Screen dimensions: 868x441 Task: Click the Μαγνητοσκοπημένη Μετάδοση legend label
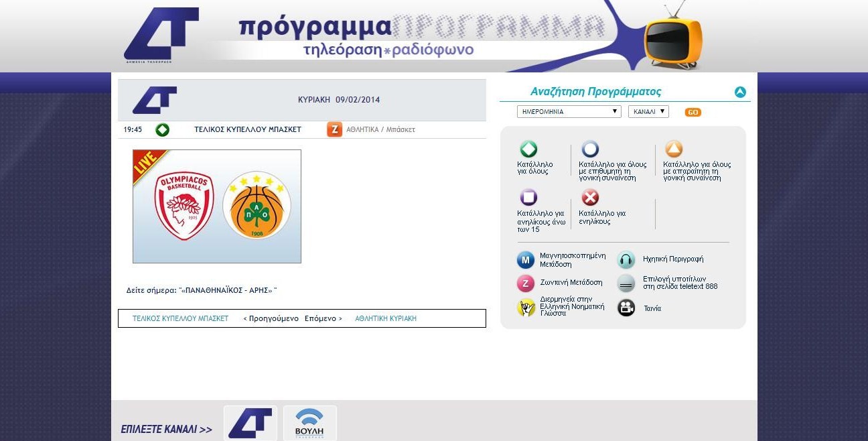click(x=573, y=260)
